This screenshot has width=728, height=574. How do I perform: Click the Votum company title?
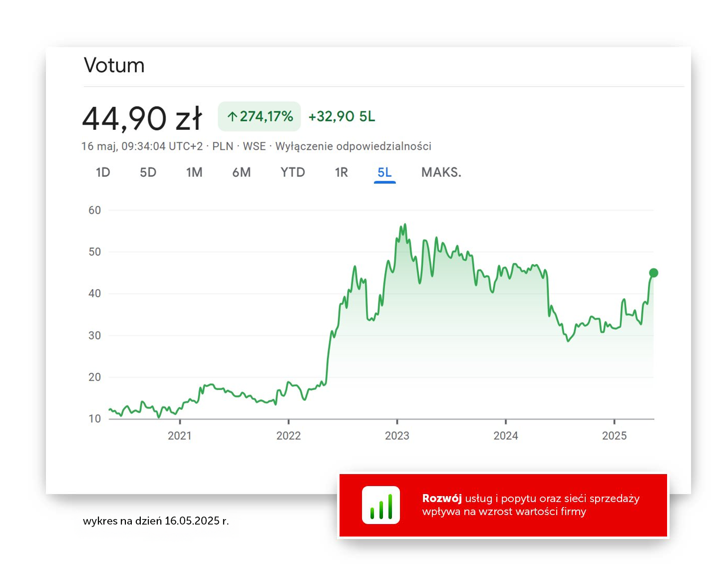[114, 65]
